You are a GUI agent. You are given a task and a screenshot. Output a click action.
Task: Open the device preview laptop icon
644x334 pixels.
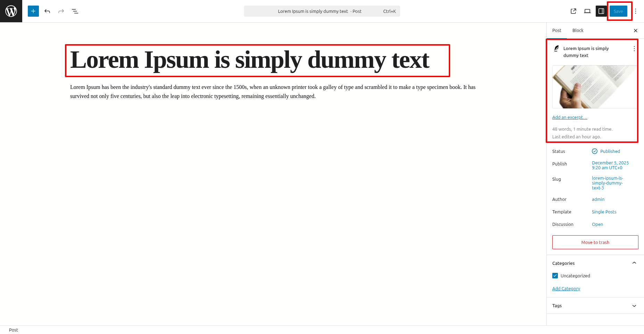[587, 11]
